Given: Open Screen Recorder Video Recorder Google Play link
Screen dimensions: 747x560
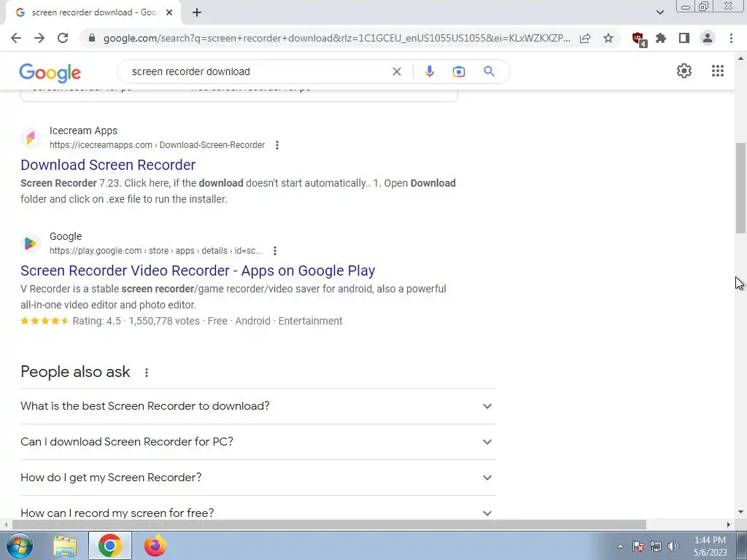Looking at the screenshot, I should point(198,271).
